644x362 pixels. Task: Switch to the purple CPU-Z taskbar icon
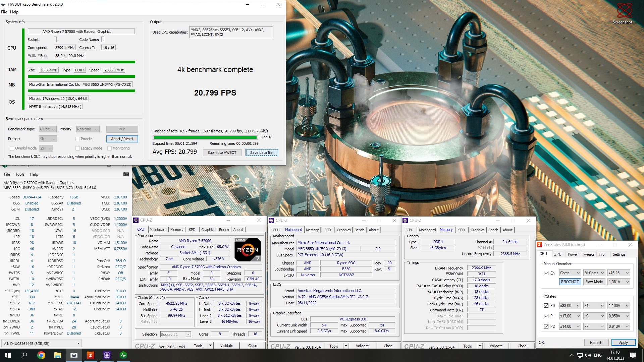pos(107,355)
